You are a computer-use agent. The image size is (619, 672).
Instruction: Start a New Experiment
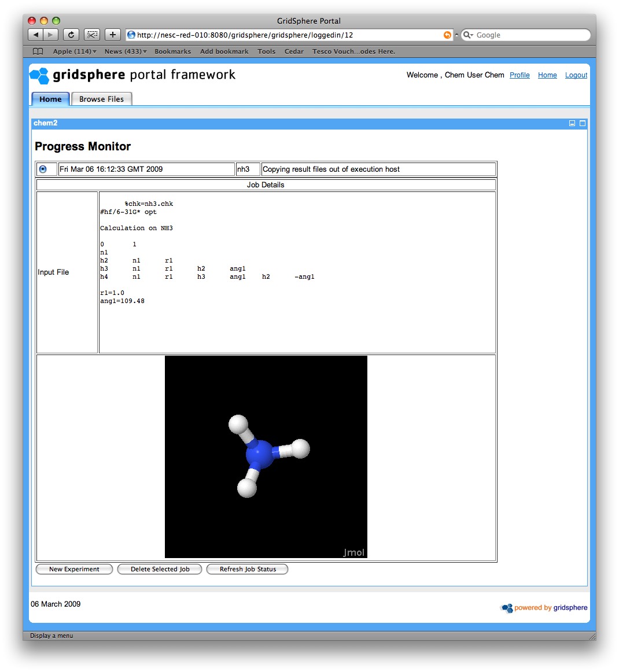[x=74, y=569]
